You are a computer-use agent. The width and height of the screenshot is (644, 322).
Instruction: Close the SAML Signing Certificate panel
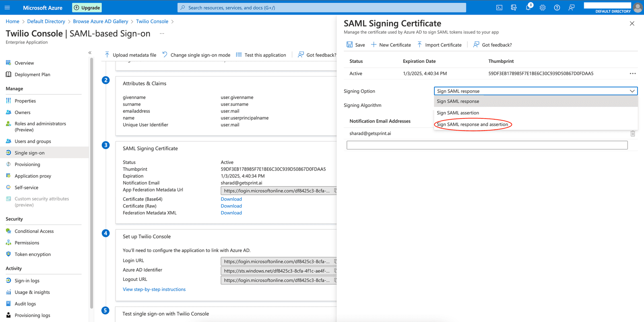632,23
